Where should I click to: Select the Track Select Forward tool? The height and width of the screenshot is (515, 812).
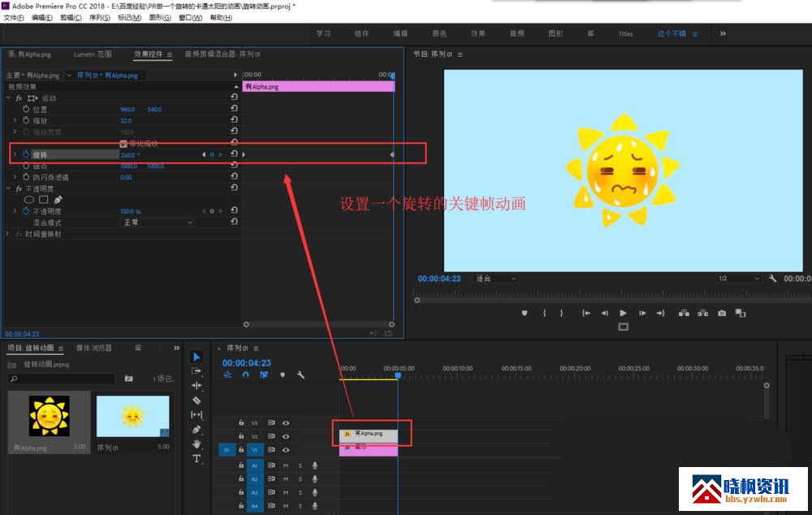[197, 371]
